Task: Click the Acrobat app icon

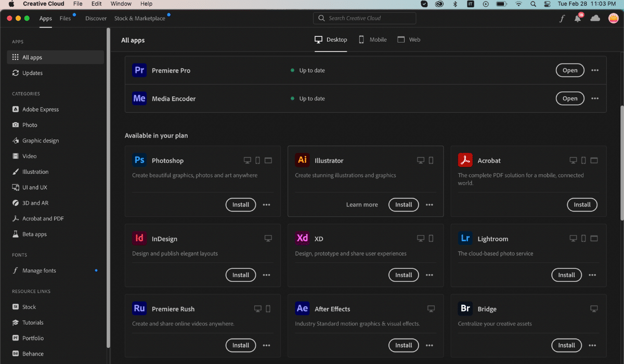Action: tap(465, 160)
